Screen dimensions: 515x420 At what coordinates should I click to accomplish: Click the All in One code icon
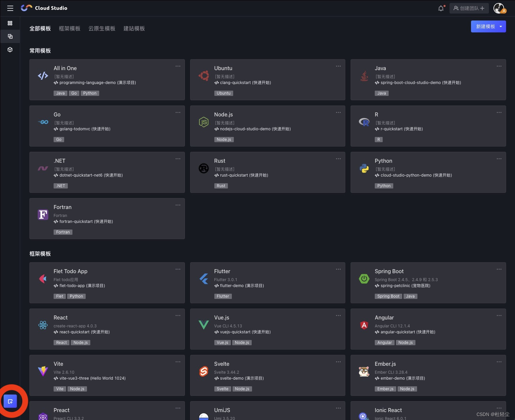(x=43, y=76)
